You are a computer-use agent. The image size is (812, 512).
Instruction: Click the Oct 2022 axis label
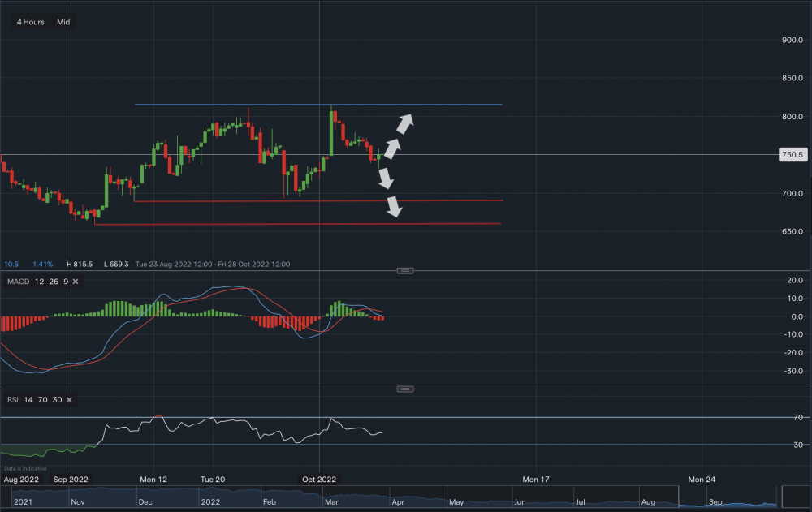tap(318, 479)
